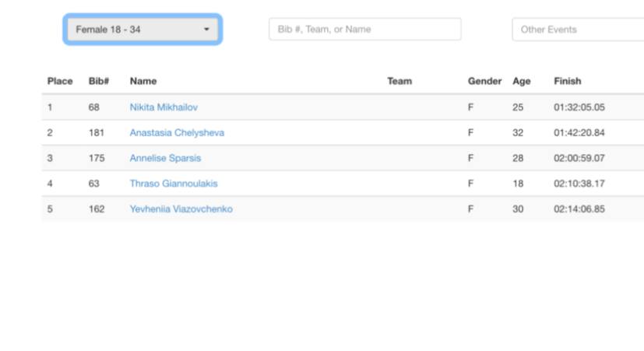Viewport: 644px width, 351px height.
Task: Sort results by Age column header
Action: pos(520,81)
